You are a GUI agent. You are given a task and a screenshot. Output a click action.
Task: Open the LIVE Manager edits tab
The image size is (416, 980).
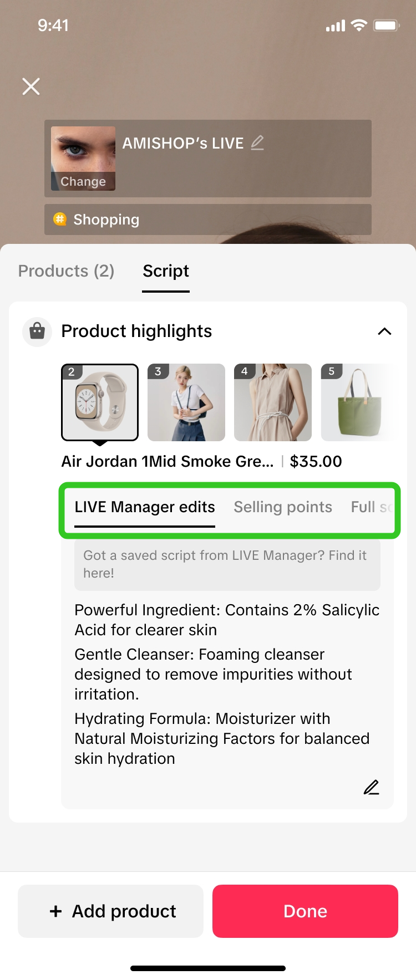[145, 507]
